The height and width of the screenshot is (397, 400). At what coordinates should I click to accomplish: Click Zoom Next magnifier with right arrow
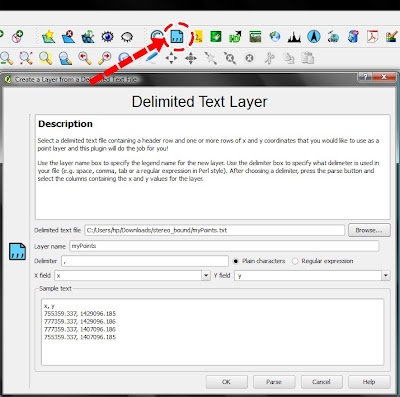(104, 58)
